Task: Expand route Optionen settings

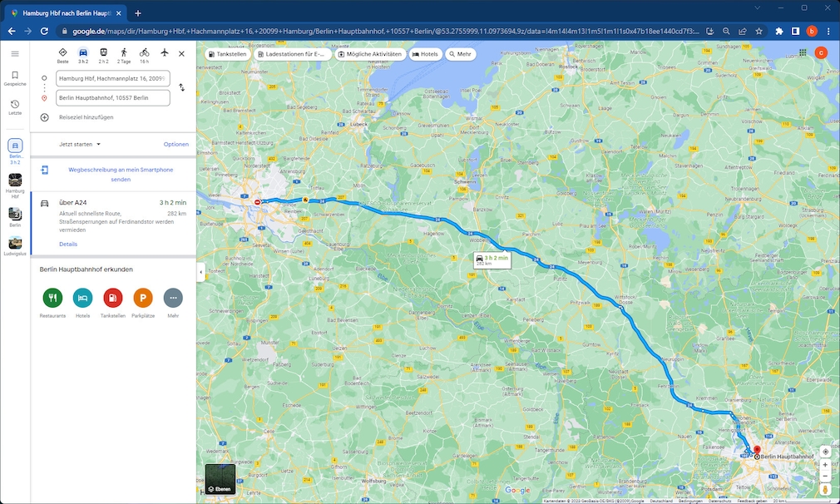Action: tap(175, 144)
